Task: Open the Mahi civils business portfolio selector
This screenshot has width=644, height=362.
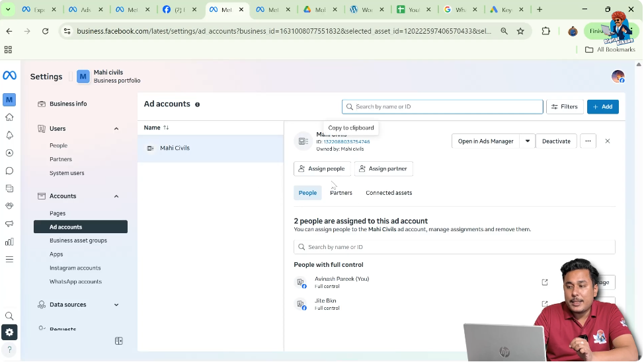Action: 108,77
